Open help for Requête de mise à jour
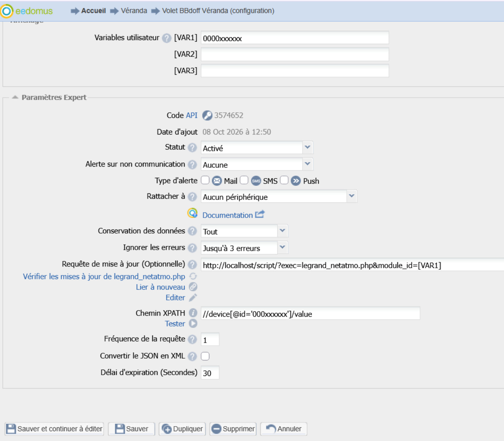This screenshot has width=504, height=441. coord(192,264)
